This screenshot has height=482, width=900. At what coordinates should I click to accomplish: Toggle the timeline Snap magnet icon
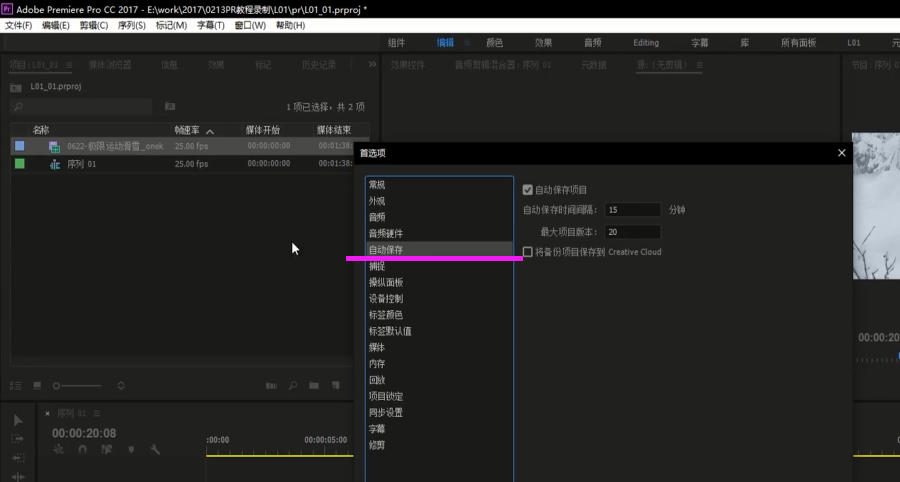click(83, 450)
